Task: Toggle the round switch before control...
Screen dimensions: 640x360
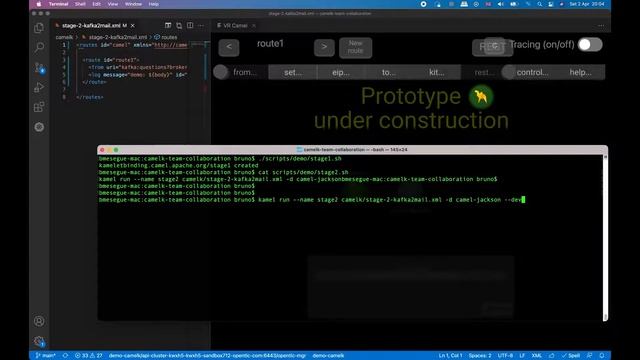Action: 509,72
